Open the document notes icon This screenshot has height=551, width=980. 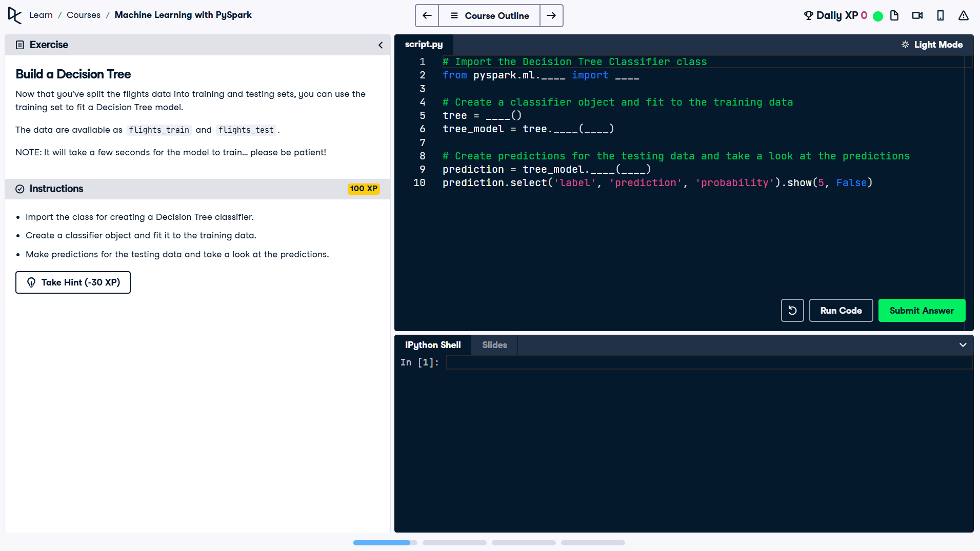click(894, 15)
